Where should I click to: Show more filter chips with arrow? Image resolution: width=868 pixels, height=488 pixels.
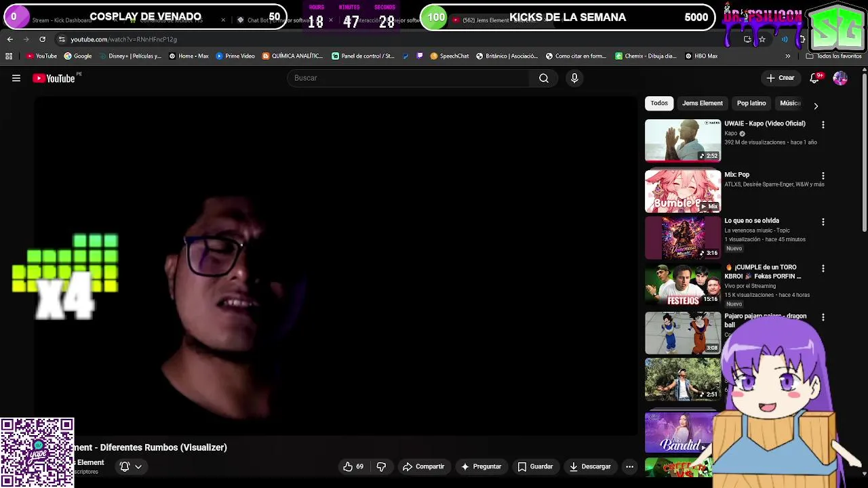[x=816, y=106]
